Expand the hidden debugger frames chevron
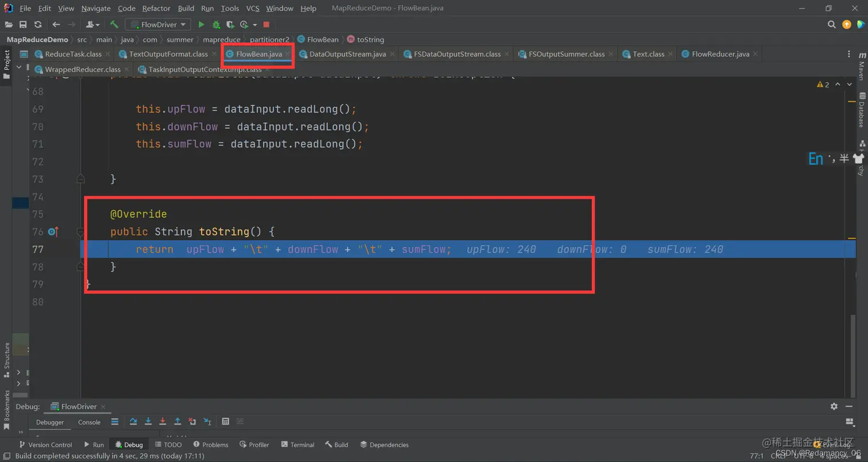This screenshot has width=868, height=462. pos(21,432)
